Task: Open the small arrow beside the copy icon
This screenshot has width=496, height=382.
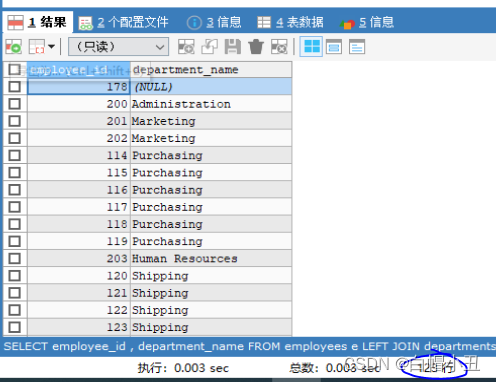Action: [51, 47]
